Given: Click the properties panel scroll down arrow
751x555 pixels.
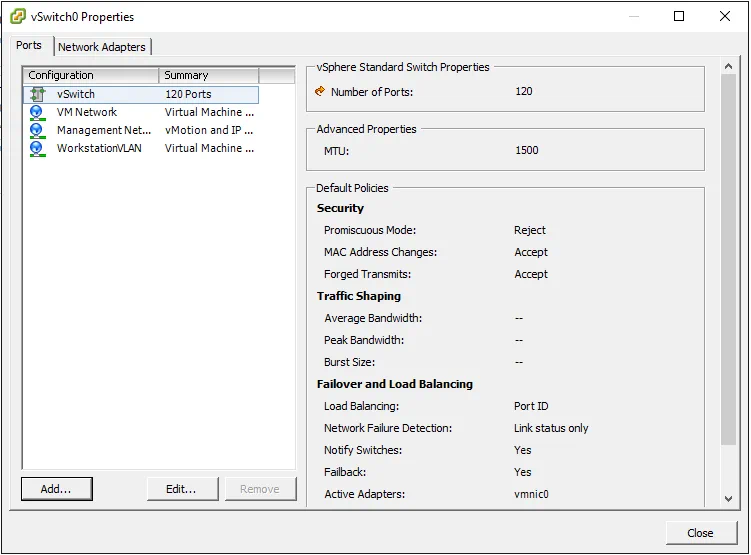Looking at the screenshot, I should point(727,498).
